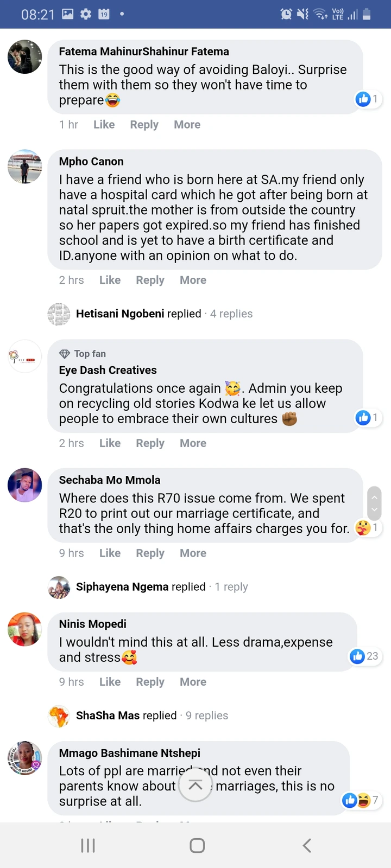The height and width of the screenshot is (868, 391).
Task: Grab the fast scroll handle
Action: (374, 503)
